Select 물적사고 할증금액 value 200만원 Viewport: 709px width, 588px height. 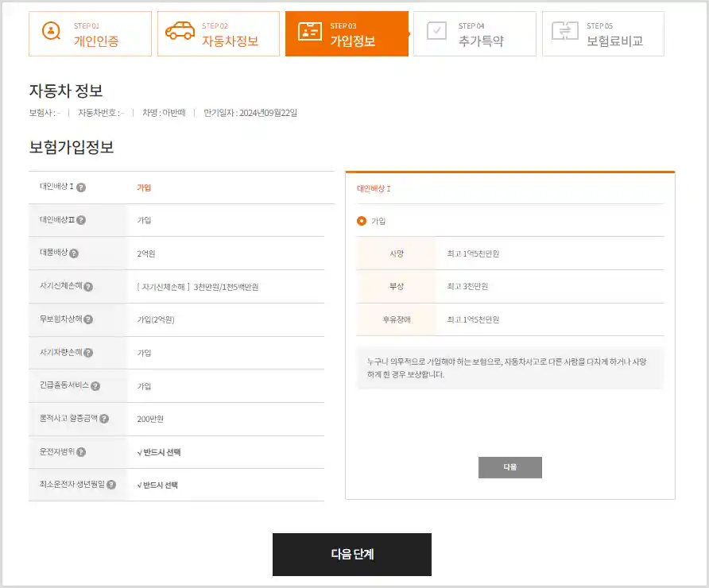pos(150,420)
